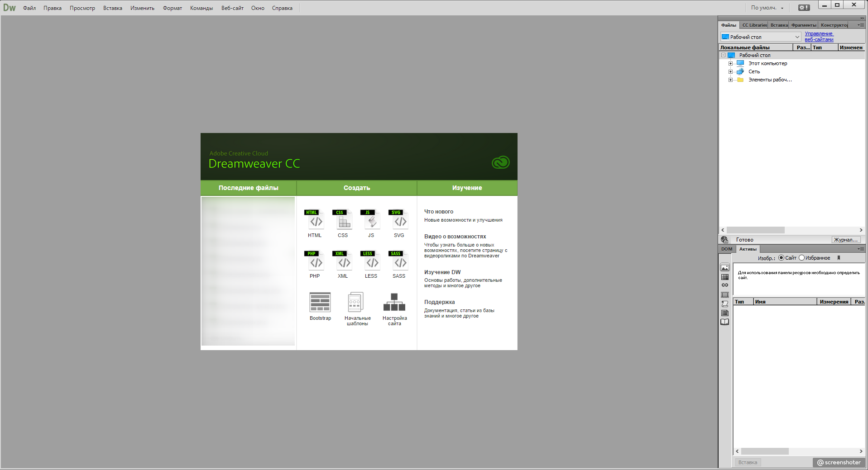Open the Bootstrap template icon

tap(320, 302)
